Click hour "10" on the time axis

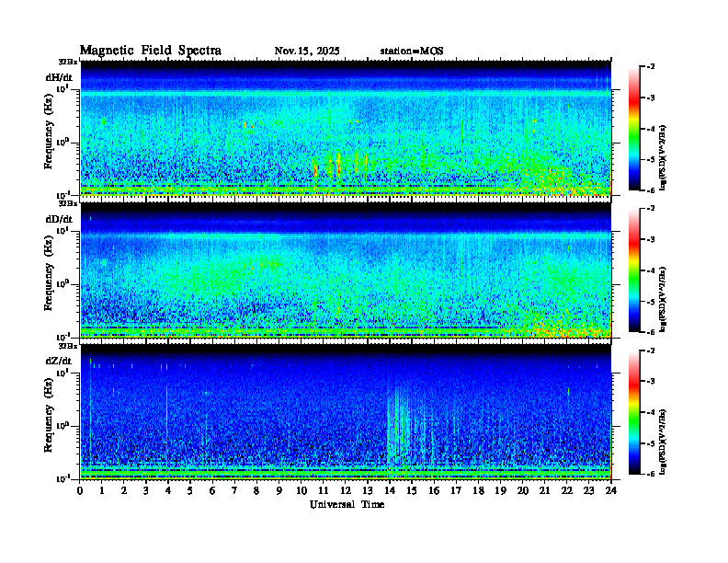click(x=301, y=491)
